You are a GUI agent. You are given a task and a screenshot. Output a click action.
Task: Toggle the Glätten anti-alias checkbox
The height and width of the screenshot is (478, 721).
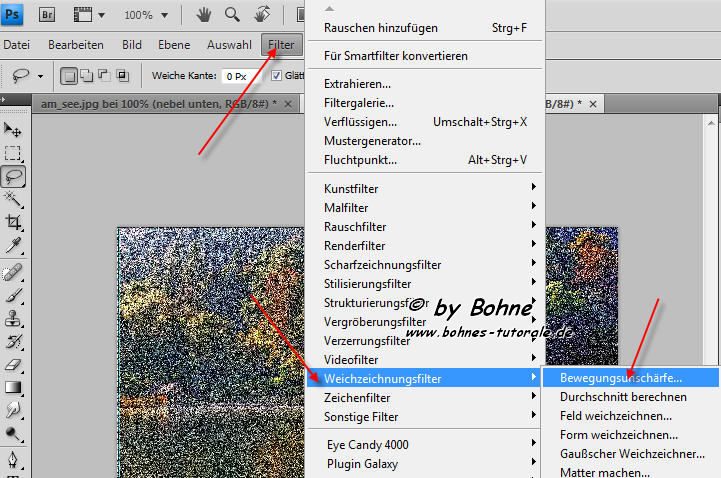point(277,75)
